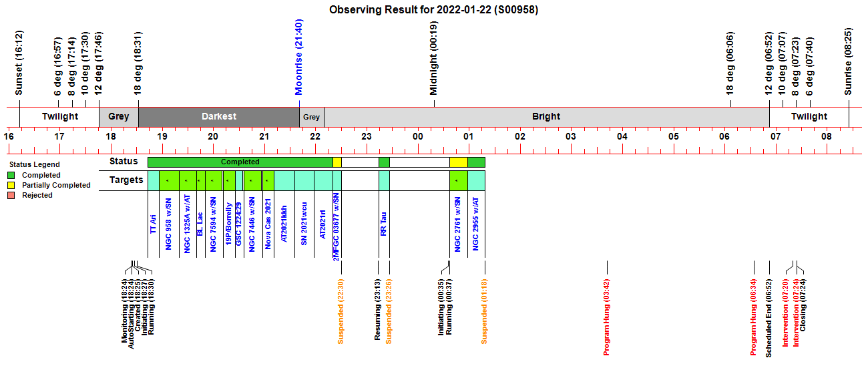This screenshot has width=868, height=374.
Task: Click the RR Tau target block
Action: [384, 180]
